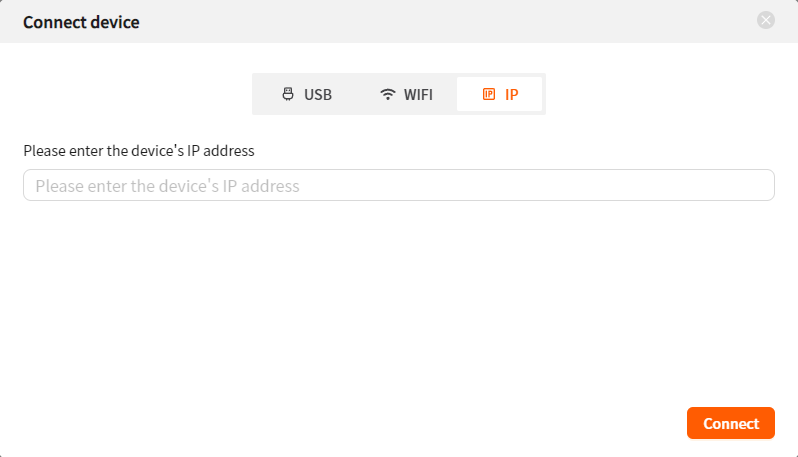
Task: Focus the device IP address field
Action: click(399, 185)
